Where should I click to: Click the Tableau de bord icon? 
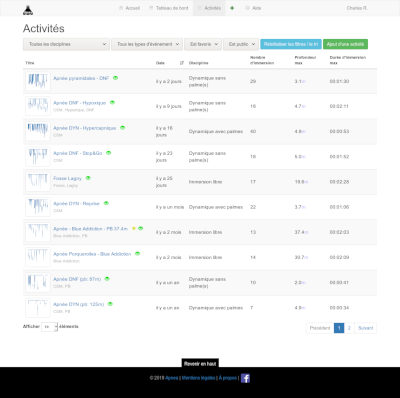tap(151, 8)
